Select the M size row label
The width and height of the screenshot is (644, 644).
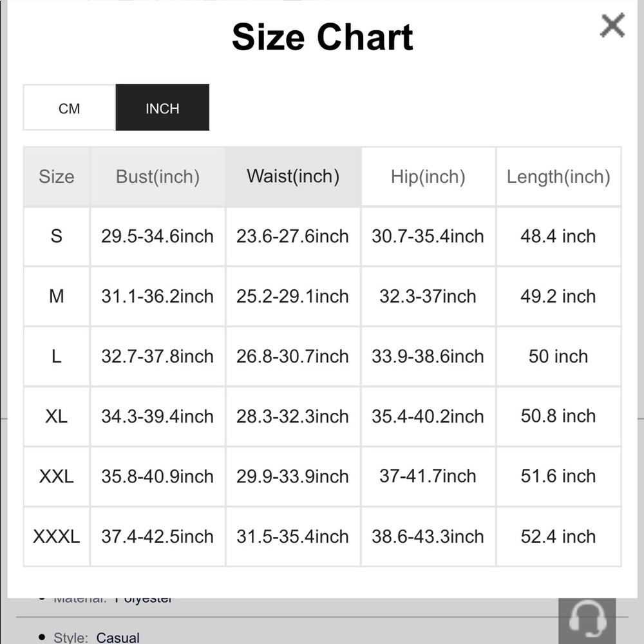coord(57,296)
